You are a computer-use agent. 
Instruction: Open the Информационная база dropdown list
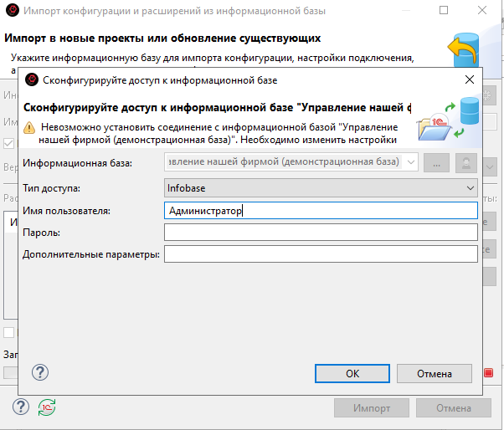tap(411, 163)
